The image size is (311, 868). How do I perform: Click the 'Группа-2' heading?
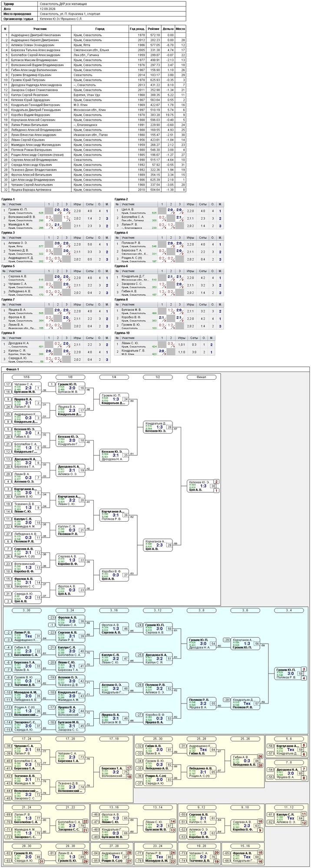[121, 199]
